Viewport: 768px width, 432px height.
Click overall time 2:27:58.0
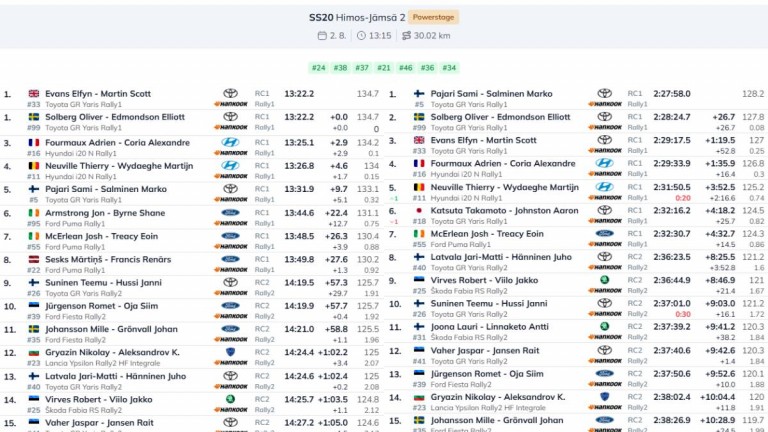[672, 94]
